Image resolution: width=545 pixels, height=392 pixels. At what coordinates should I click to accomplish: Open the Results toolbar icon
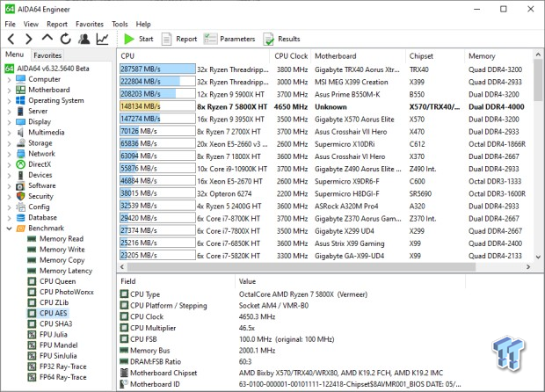click(x=268, y=39)
